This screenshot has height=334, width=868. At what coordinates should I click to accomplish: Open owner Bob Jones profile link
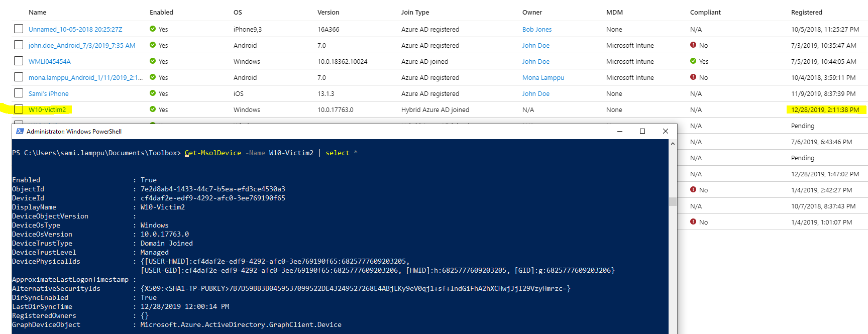click(x=536, y=30)
